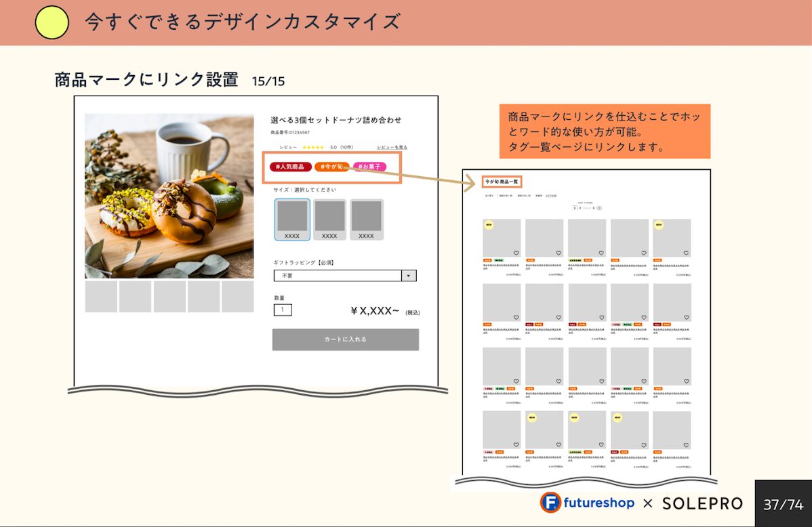
Task: Click the futureshop logo in the footer
Action: [x=587, y=503]
